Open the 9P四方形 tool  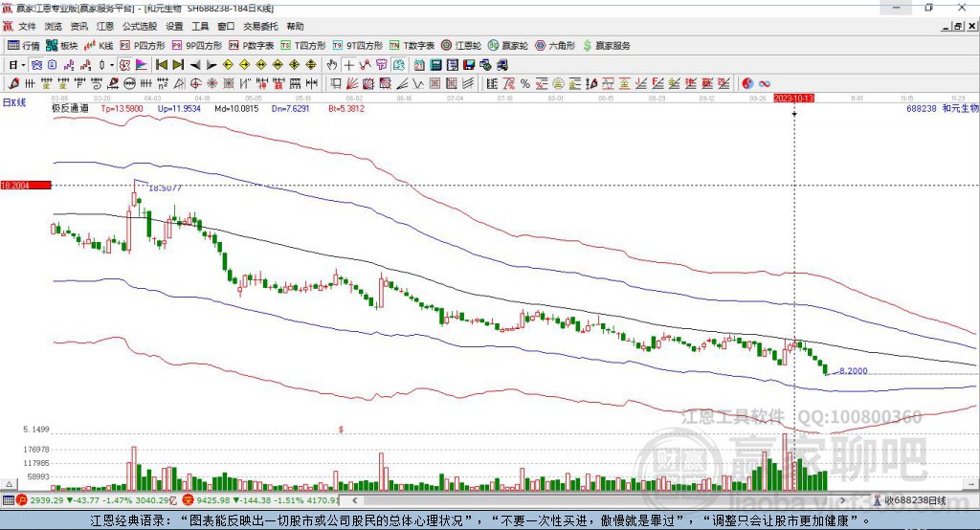click(x=197, y=46)
